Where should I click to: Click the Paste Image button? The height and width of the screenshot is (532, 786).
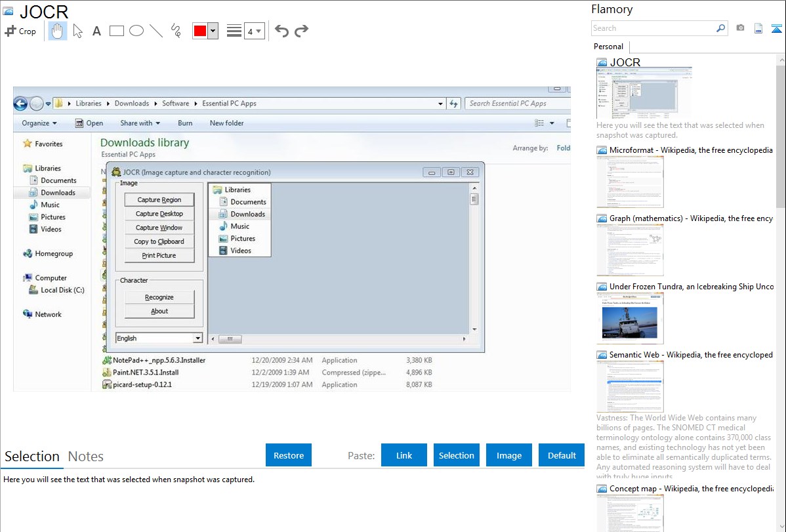pyautogui.click(x=508, y=455)
